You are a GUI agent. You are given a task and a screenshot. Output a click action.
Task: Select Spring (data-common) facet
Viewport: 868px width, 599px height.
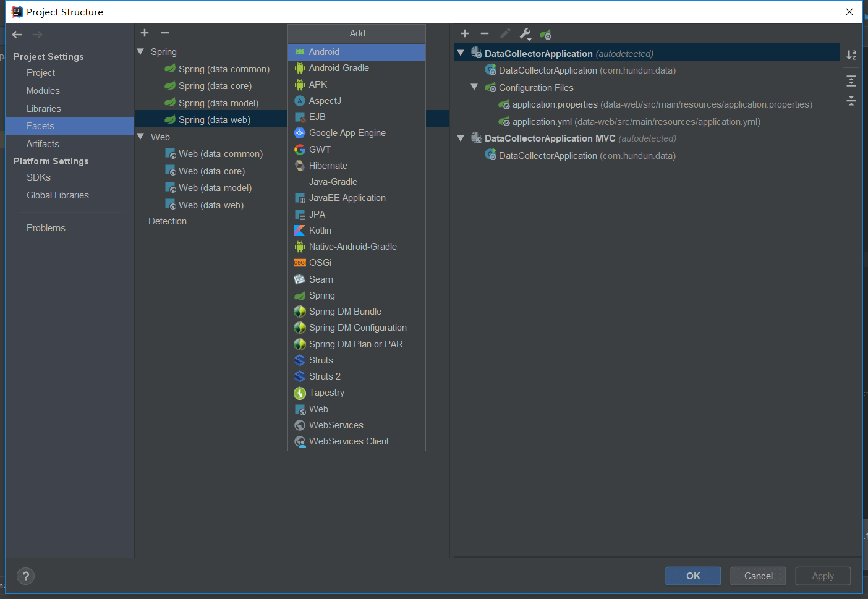tap(217, 69)
